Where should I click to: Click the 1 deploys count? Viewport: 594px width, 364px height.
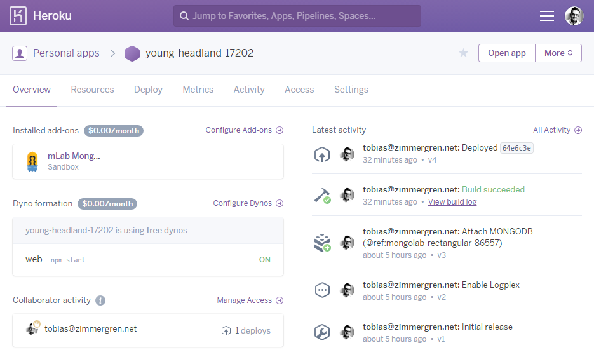(x=253, y=331)
